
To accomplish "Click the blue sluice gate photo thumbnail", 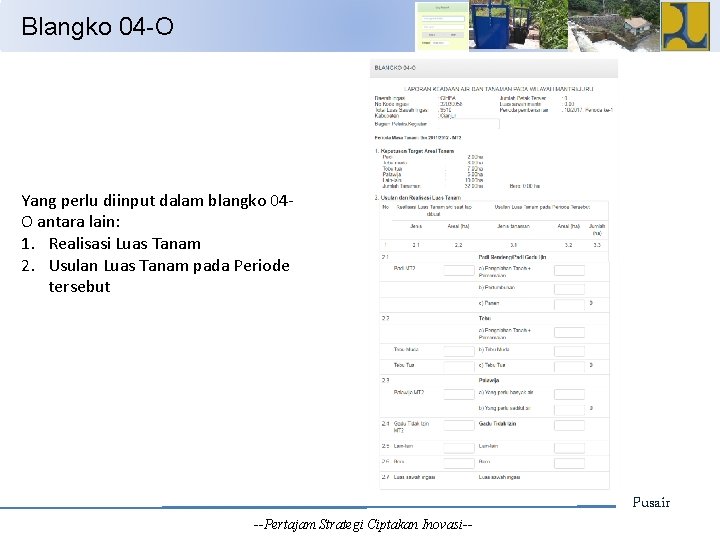I will click(x=518, y=26).
